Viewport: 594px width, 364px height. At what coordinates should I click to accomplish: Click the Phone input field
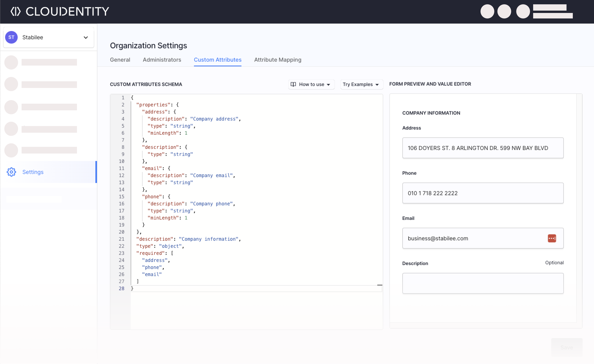click(x=483, y=193)
